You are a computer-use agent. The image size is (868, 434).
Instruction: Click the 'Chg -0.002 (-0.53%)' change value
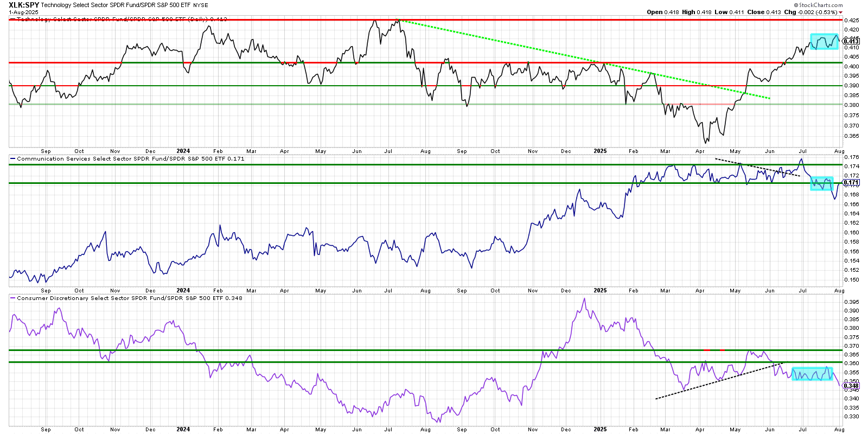[x=810, y=12]
